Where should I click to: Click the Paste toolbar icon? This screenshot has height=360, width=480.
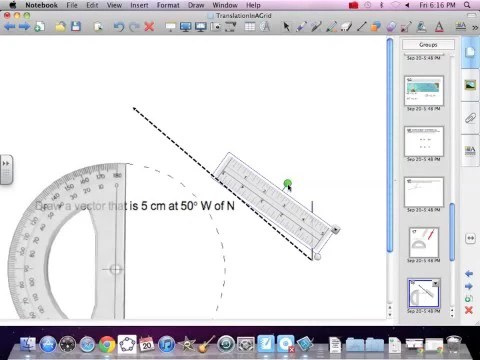98,27
